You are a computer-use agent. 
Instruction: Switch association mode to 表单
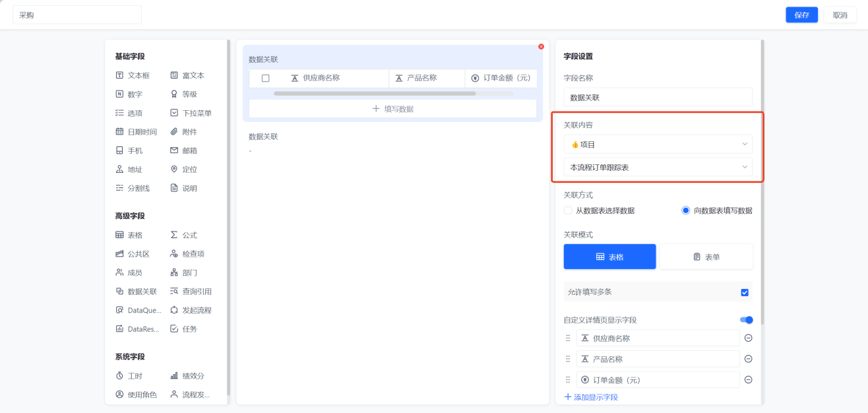706,257
